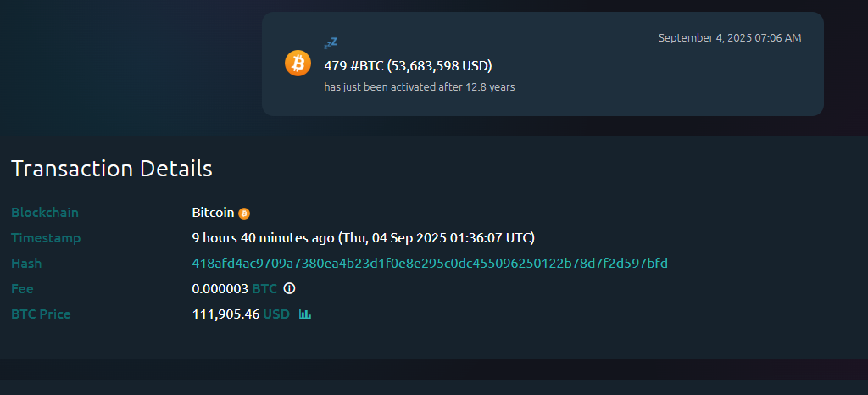The image size is (868, 395).
Task: Open the transaction hash link
Action: point(430,264)
